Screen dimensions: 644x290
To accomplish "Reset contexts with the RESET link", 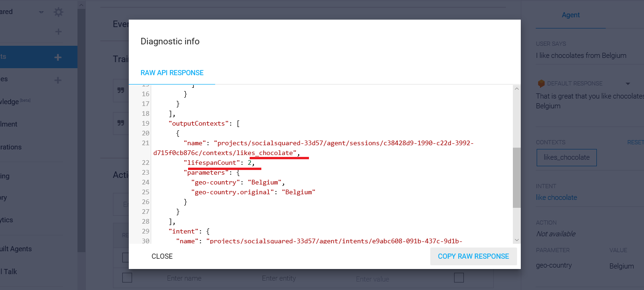I will click(x=636, y=142).
